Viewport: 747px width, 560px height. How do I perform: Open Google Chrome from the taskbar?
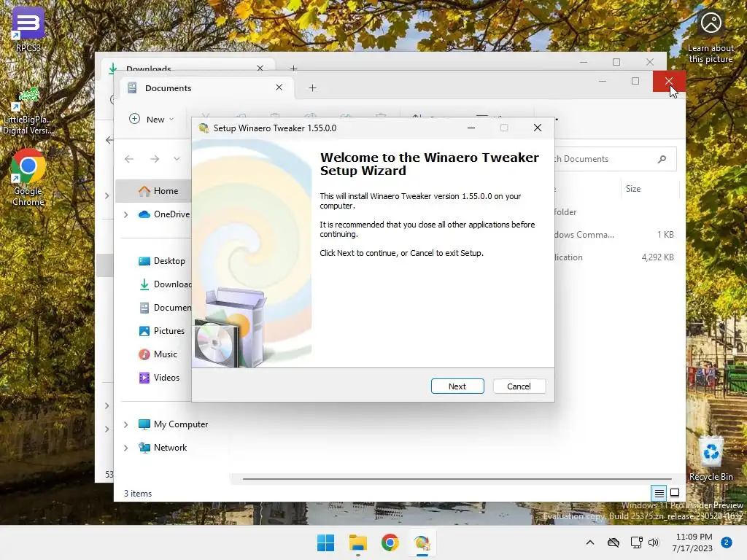point(390,542)
